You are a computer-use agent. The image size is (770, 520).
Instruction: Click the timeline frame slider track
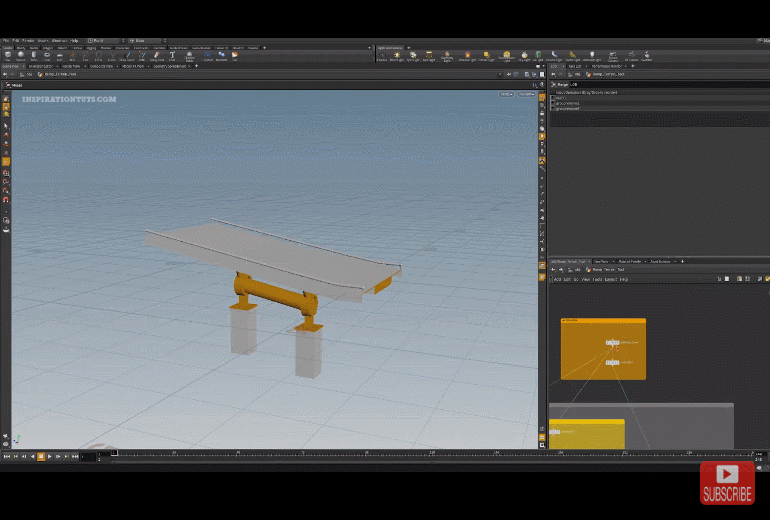400,456
